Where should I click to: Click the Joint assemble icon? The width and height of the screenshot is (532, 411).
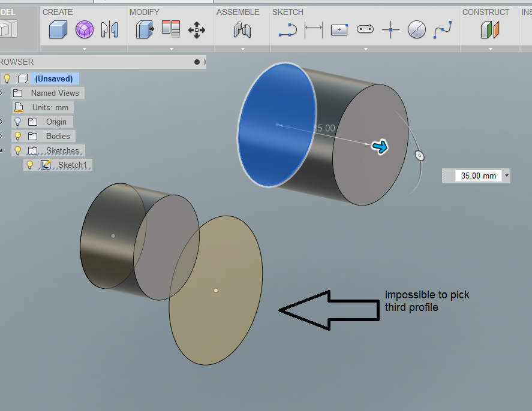tap(242, 30)
